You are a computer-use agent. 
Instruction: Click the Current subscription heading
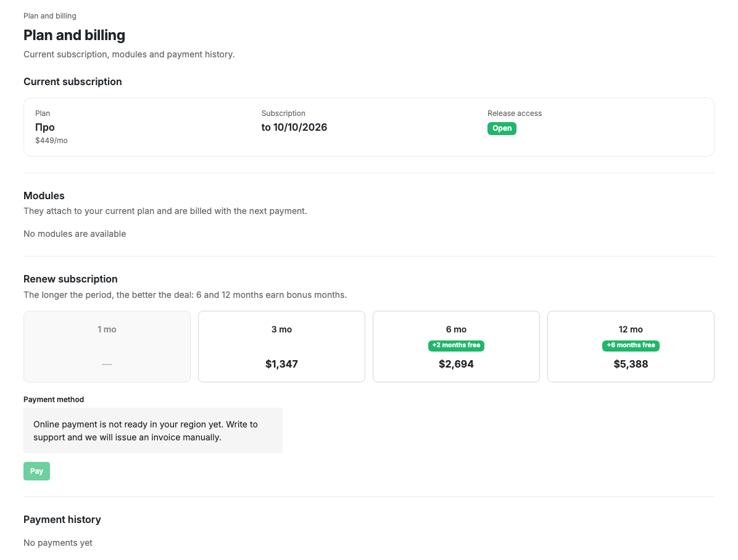pyautogui.click(x=72, y=82)
